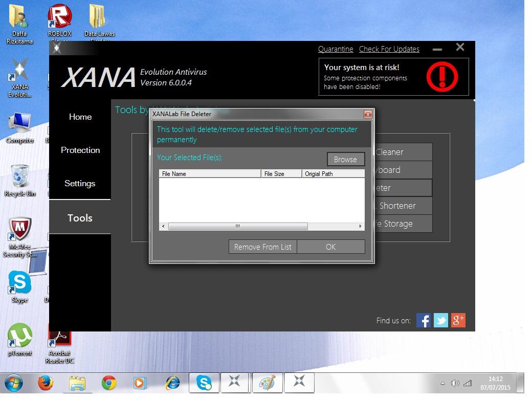Viewport: 532px width, 399px height.
Task: Visit XANA Facebook page icon
Action: click(x=423, y=320)
